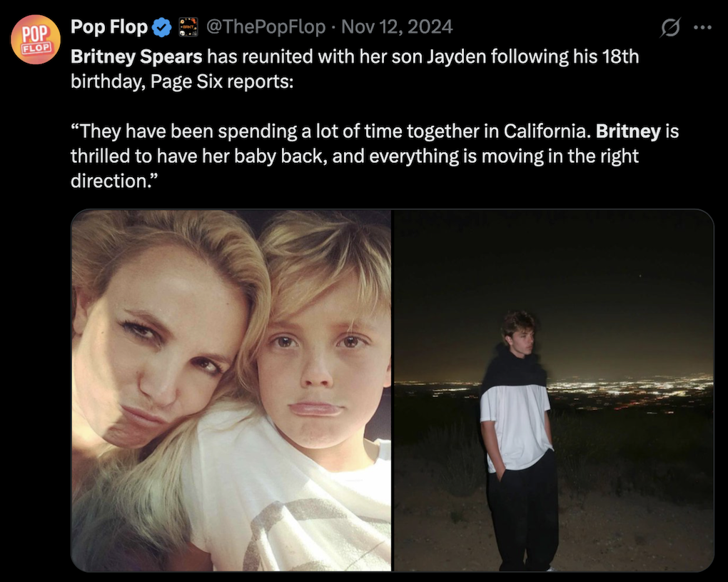
Task: Open the Pop Flop profile avatar
Action: tap(35, 39)
